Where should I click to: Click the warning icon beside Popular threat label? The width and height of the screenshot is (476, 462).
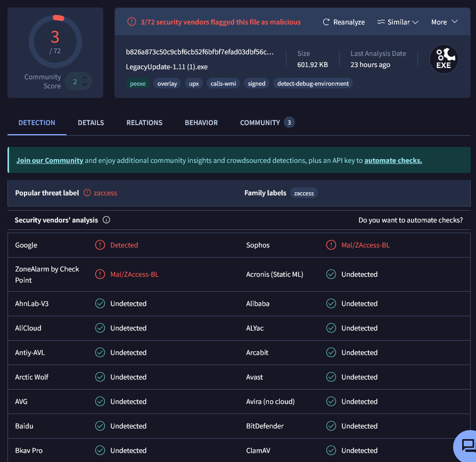(x=87, y=193)
